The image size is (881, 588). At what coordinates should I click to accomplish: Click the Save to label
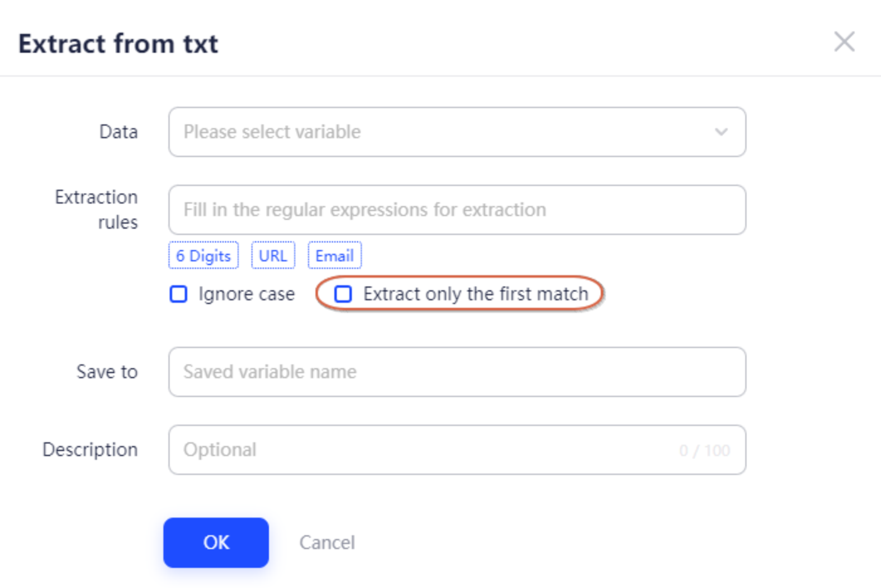click(107, 372)
